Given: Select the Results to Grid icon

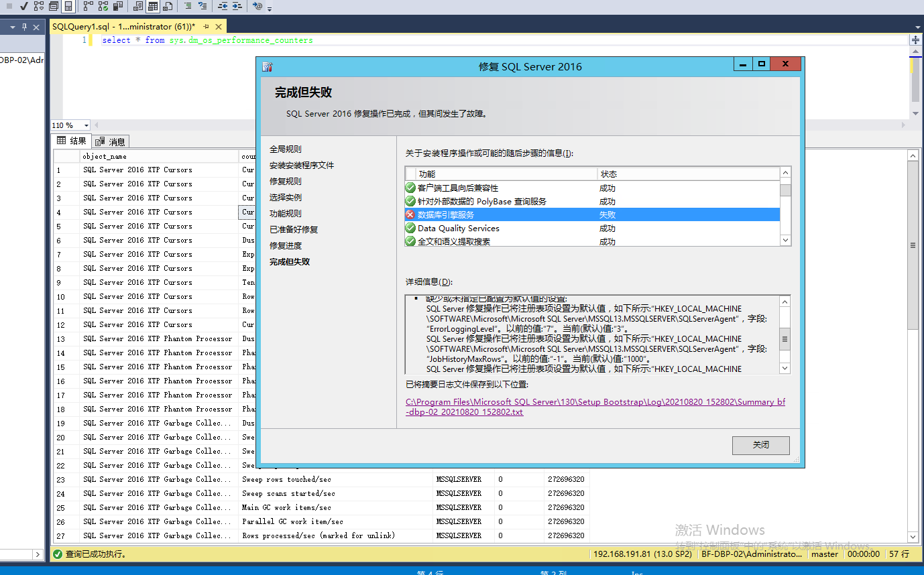Looking at the screenshot, I should pos(153,6).
